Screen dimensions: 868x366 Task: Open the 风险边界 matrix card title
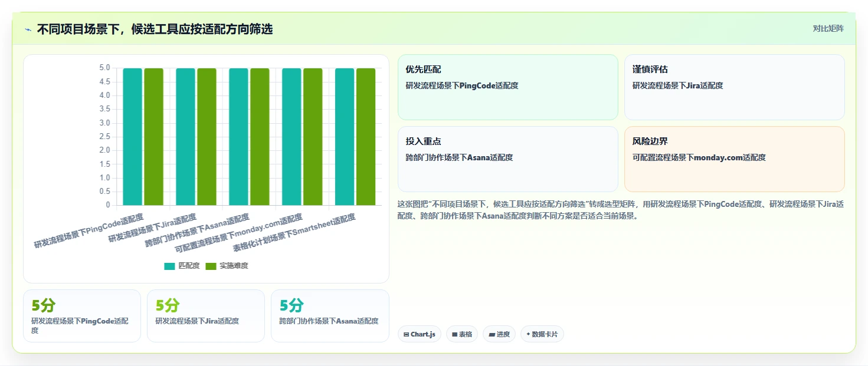click(x=650, y=141)
